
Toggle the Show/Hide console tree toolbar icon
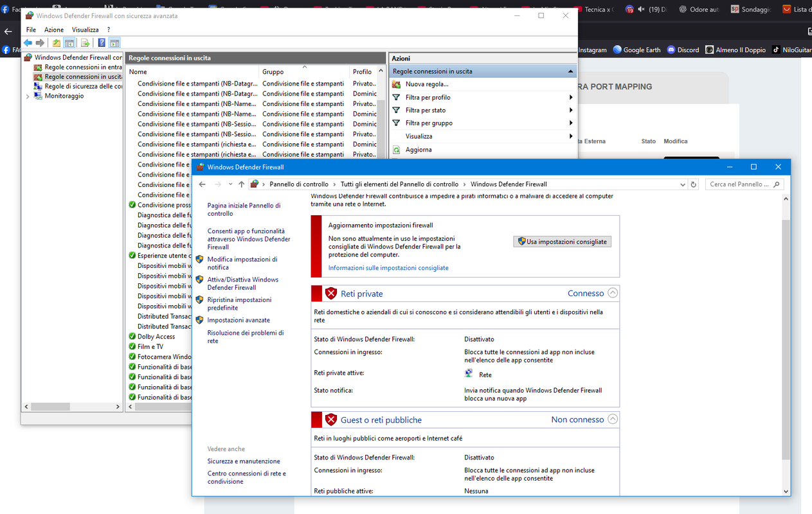(x=69, y=43)
